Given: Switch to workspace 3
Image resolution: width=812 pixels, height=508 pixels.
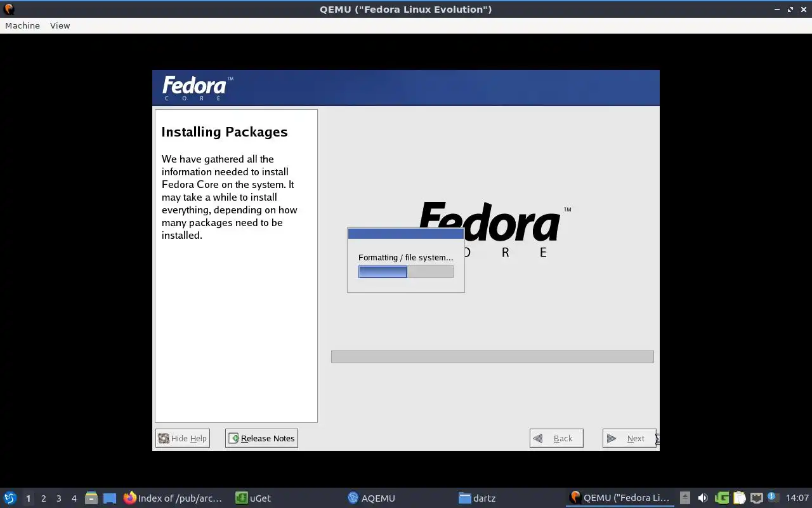Looking at the screenshot, I should [58, 498].
